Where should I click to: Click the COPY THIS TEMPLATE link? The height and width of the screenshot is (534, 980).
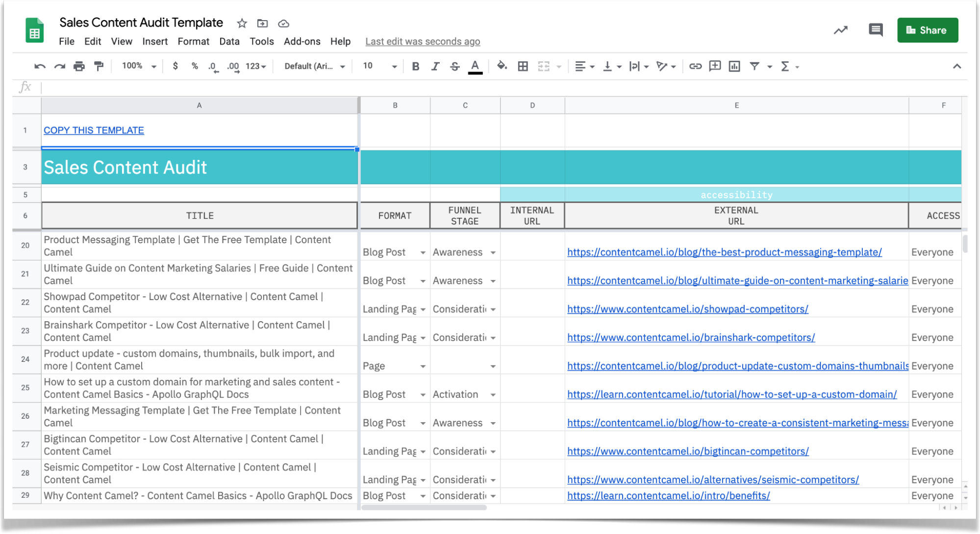tap(94, 130)
